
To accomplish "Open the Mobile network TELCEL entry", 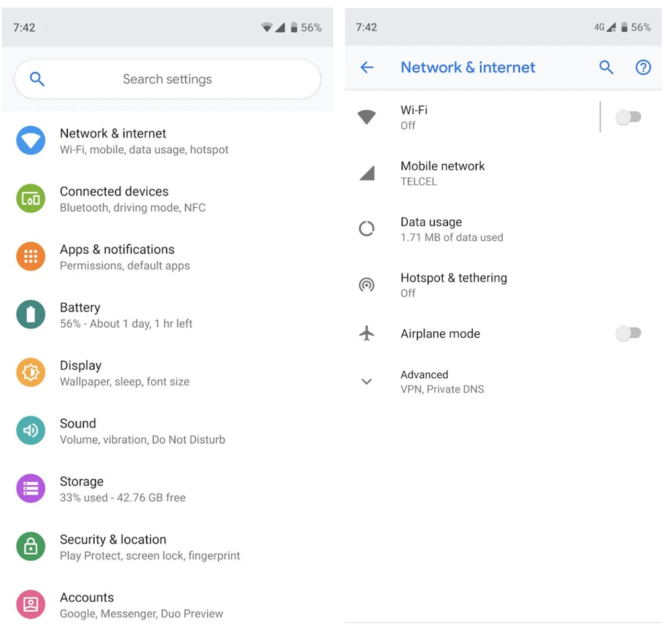I will (x=442, y=173).
